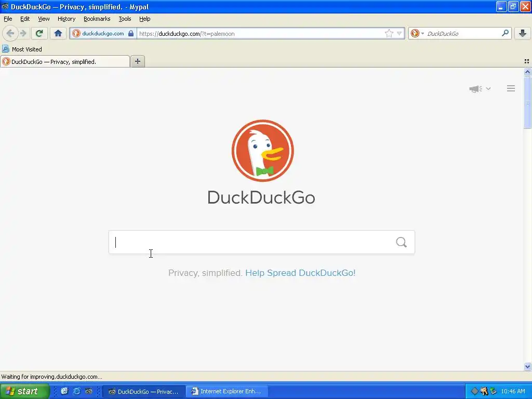Open the File menu
The image size is (532, 399).
8,19
